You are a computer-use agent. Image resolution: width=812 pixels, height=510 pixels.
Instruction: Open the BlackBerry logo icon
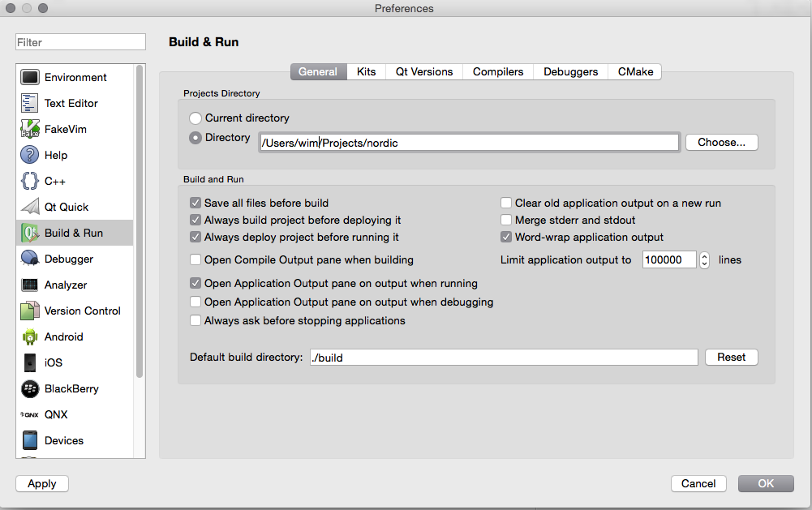click(29, 388)
